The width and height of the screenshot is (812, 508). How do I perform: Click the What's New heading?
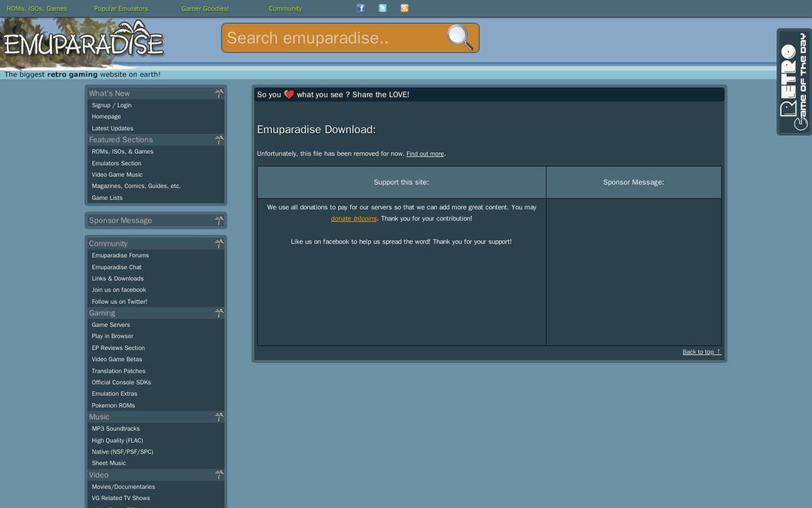click(109, 93)
